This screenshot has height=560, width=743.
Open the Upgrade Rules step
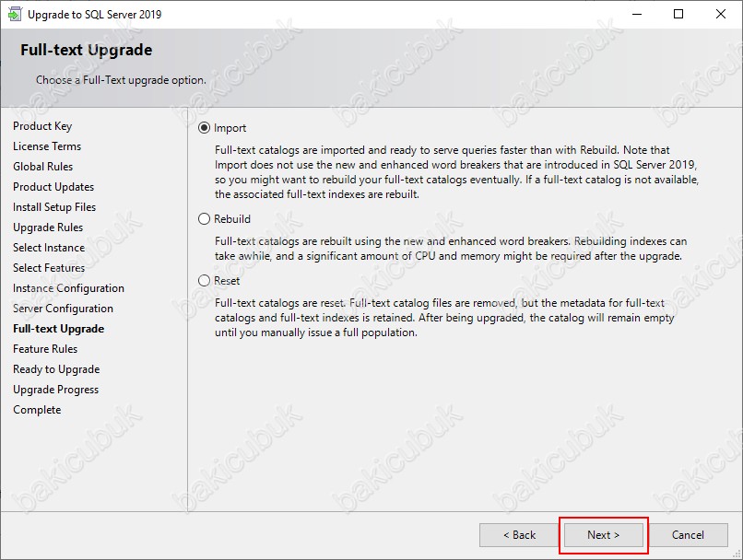(48, 227)
